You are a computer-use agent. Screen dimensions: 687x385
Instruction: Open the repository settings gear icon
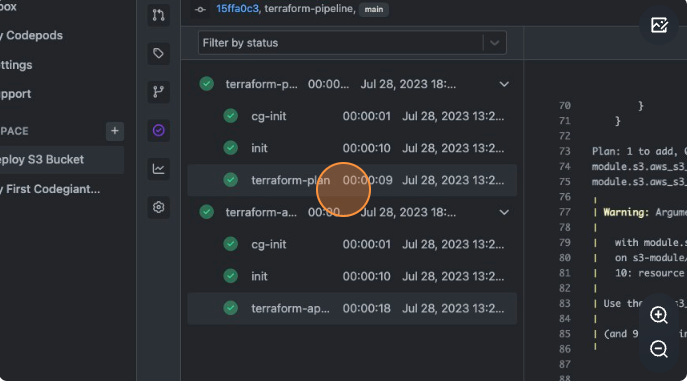coord(159,207)
